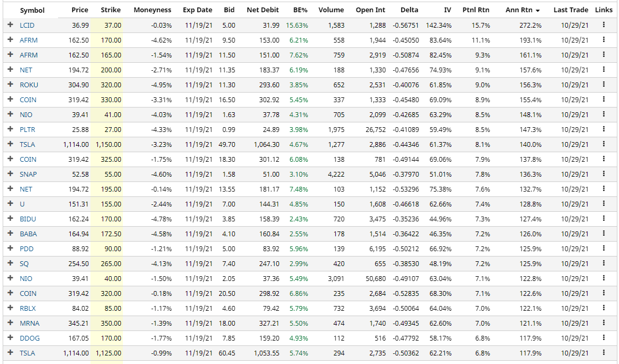Sort table by the Exp Date column header

point(197,10)
